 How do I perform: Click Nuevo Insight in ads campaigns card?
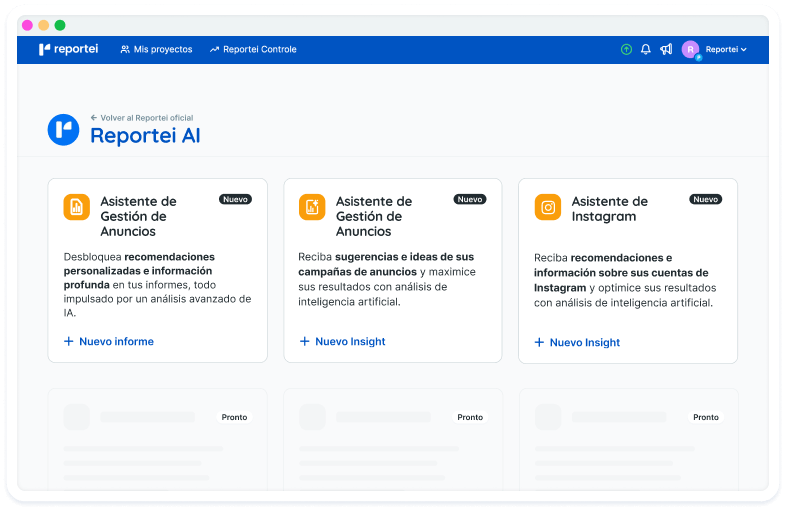pyautogui.click(x=342, y=342)
